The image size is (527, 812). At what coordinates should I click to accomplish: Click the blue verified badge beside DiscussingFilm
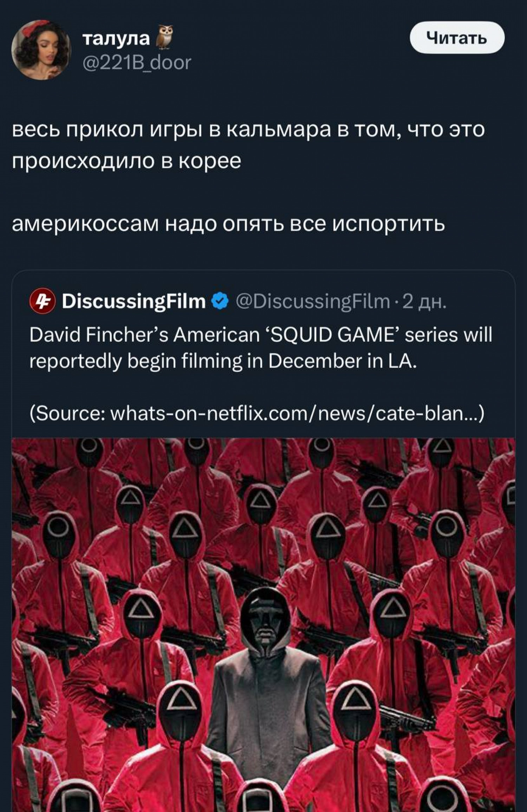[220, 302]
